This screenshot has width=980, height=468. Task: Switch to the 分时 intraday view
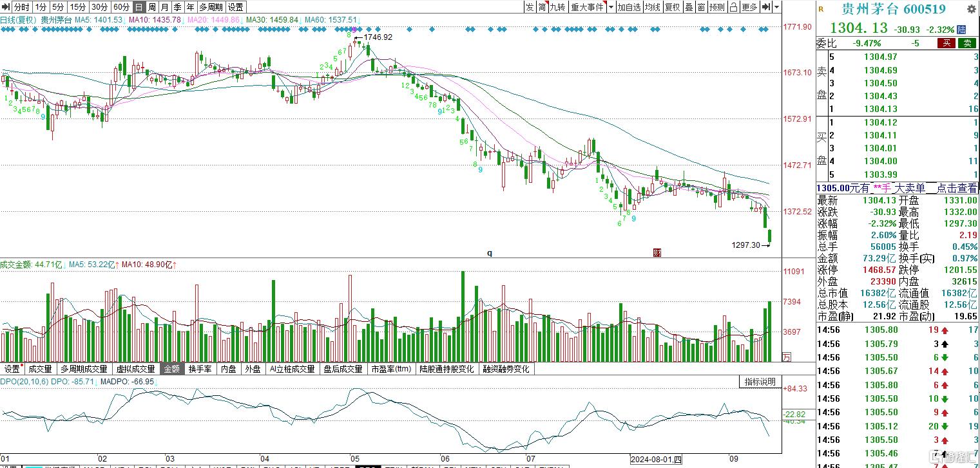(22, 7)
